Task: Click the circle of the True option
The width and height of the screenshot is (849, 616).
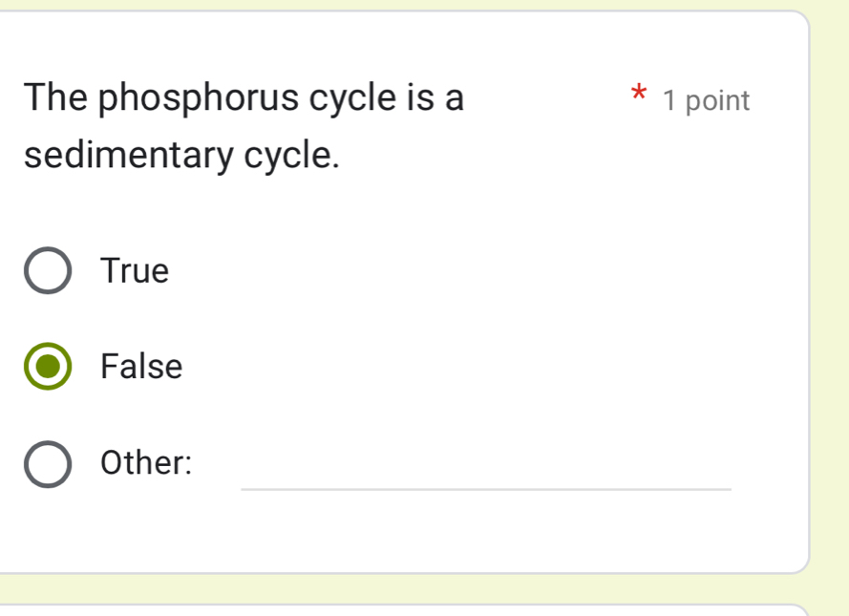Action: 48,269
